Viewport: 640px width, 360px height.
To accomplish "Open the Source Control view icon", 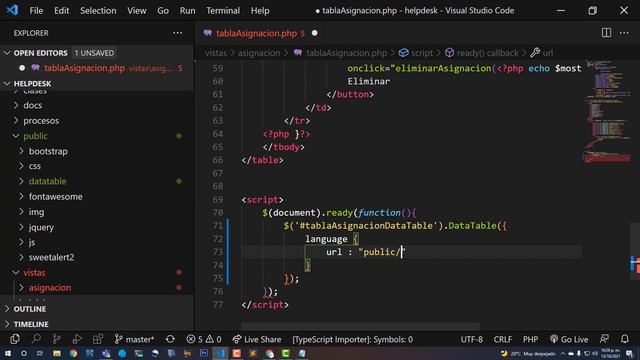I will coord(57,339).
